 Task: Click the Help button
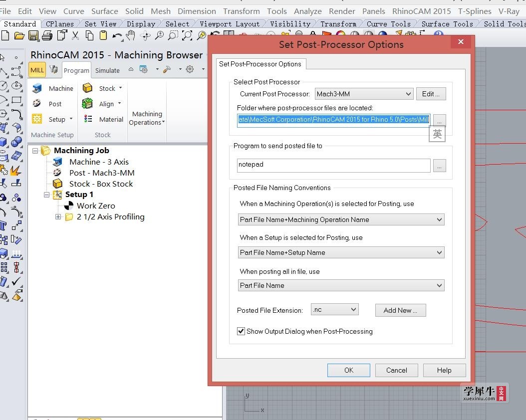(x=444, y=370)
